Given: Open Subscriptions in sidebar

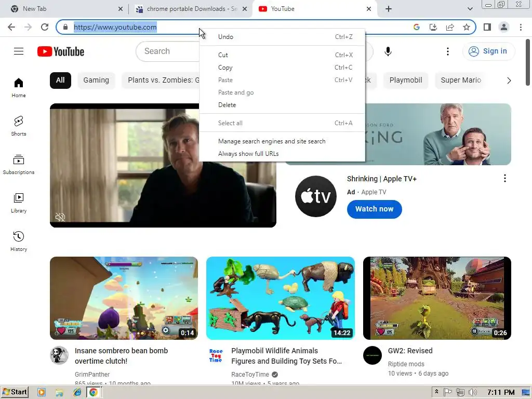Looking at the screenshot, I should (x=19, y=165).
